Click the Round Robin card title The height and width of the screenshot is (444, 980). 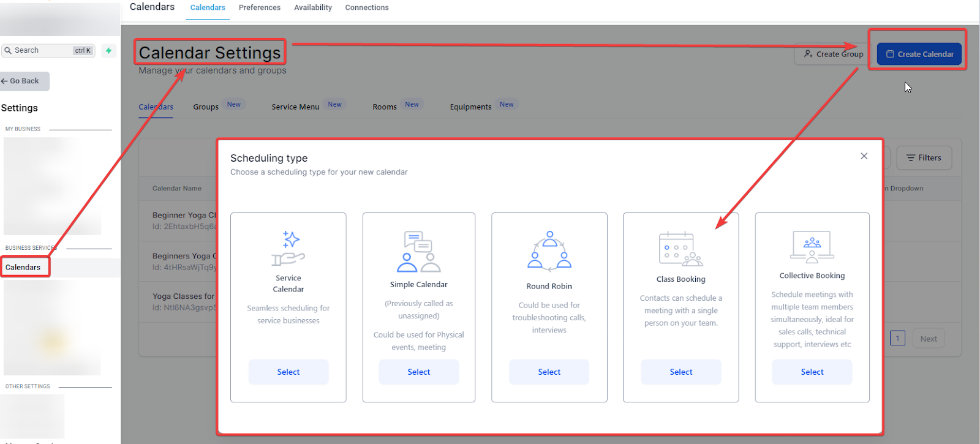[x=549, y=286]
